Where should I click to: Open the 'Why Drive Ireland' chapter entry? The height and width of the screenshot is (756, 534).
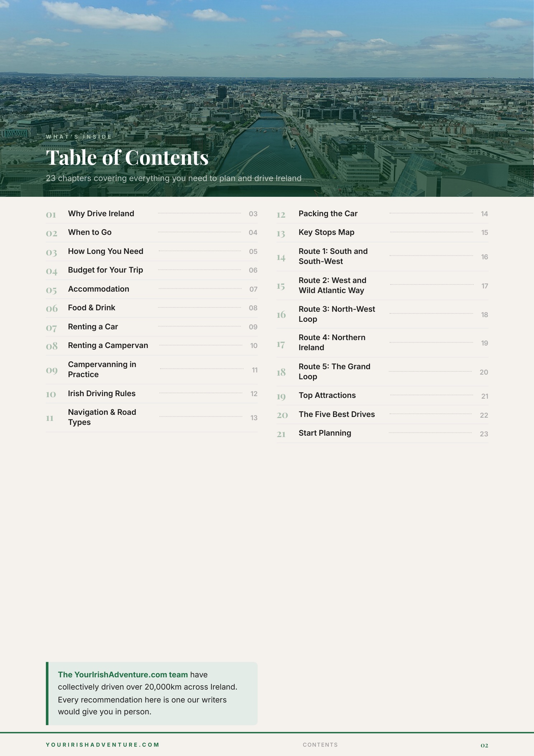151,214
